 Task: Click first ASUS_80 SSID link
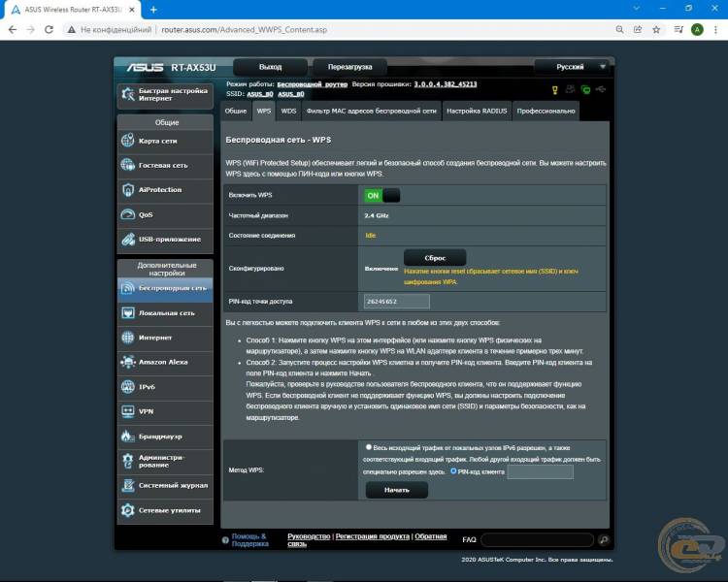pos(260,94)
